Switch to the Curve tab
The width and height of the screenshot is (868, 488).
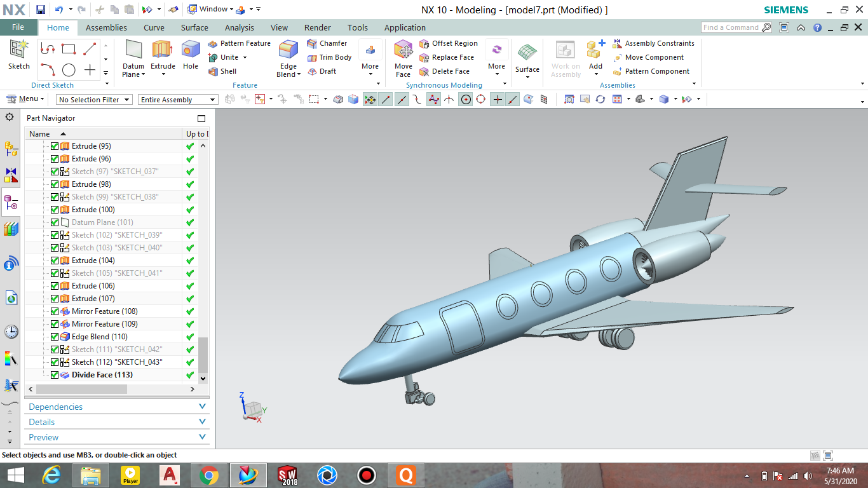click(154, 27)
